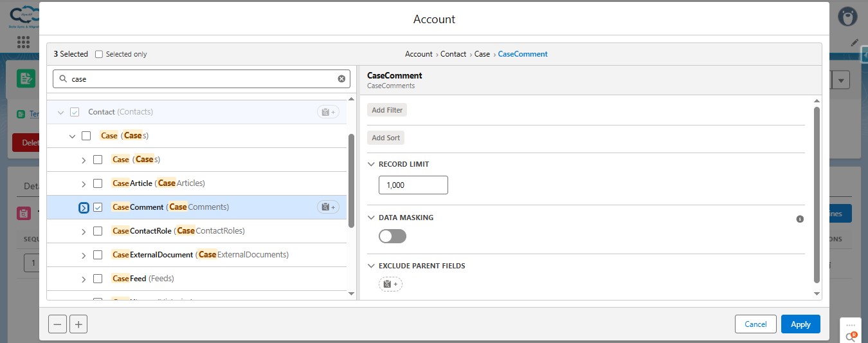Screen dimensions: 868x343
Task: Go to Contact in the breadcrumb
Action: [x=453, y=54]
